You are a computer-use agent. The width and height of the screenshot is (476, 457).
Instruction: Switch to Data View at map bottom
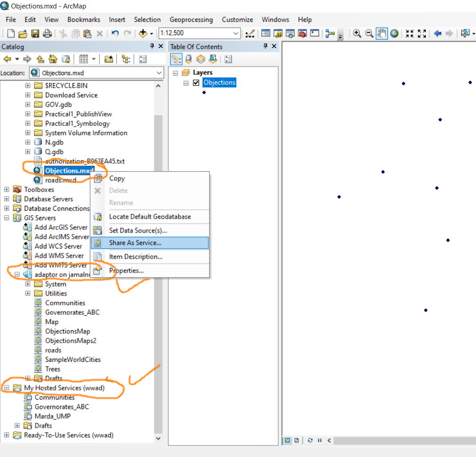[287, 440]
